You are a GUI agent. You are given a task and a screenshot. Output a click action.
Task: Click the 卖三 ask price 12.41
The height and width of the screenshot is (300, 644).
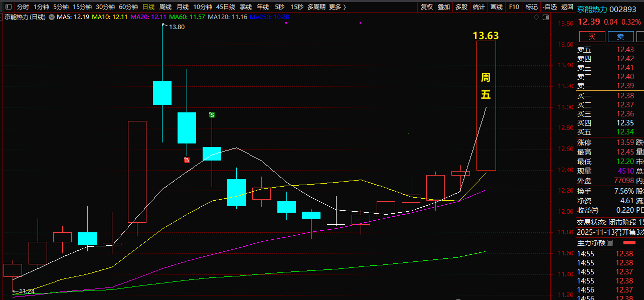(625, 68)
